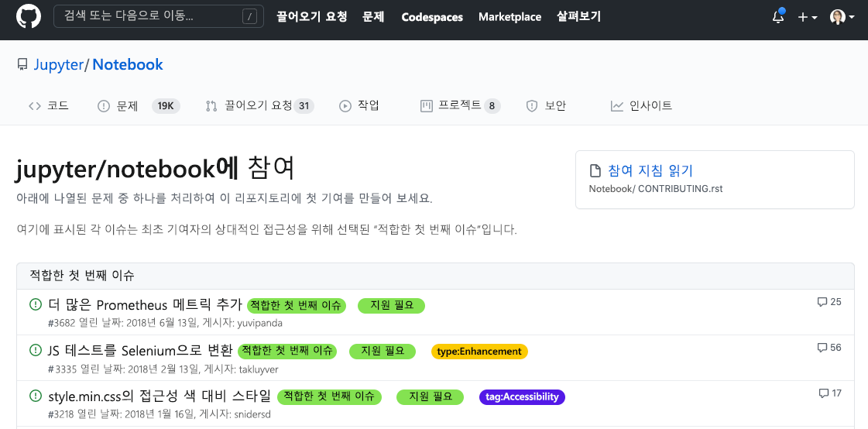Open issue JS 테스트를 Selenium으로 변환
Image resolution: width=868 pixels, height=429 pixels.
tap(141, 350)
